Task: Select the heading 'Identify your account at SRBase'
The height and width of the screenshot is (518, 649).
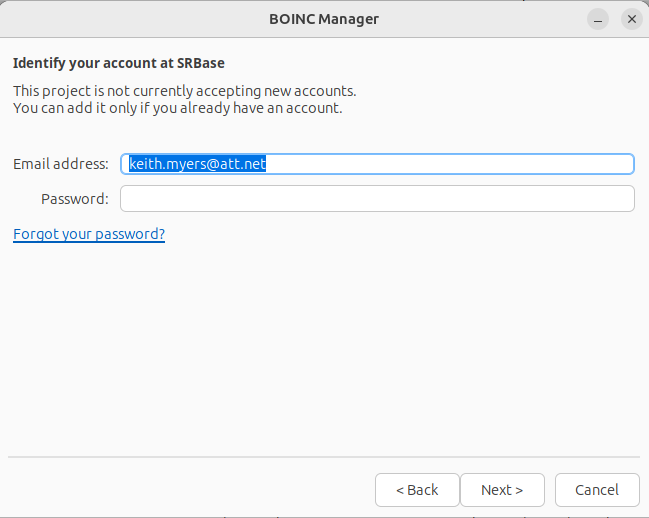Action: [119, 63]
